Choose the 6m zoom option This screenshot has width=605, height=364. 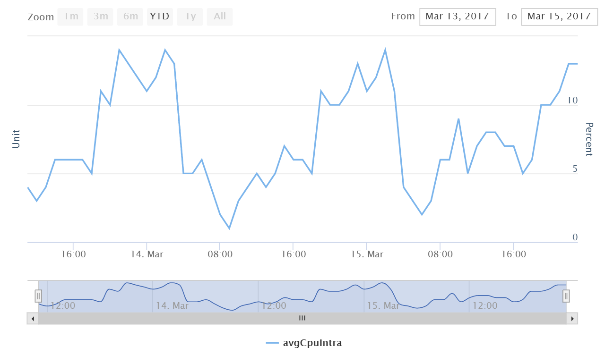pyautogui.click(x=130, y=17)
